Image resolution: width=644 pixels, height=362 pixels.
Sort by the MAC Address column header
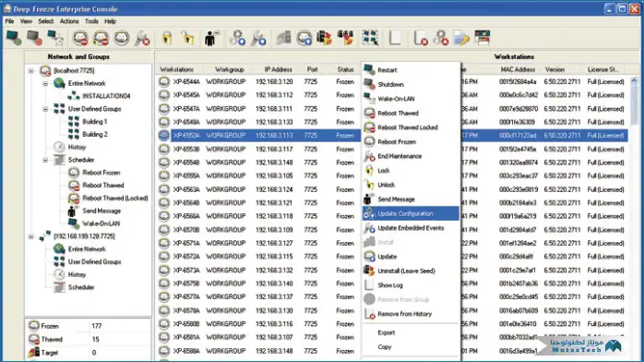click(x=518, y=69)
